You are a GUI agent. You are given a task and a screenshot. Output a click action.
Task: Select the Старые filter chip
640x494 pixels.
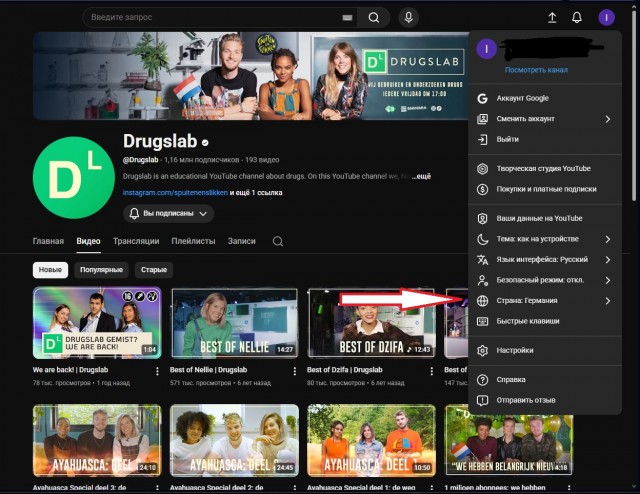(x=154, y=270)
